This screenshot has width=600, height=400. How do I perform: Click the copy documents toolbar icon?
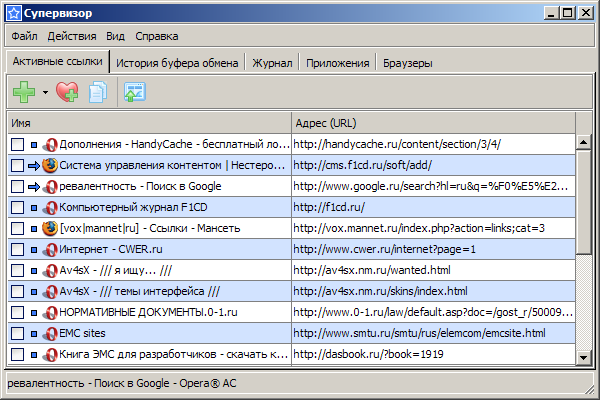click(98, 92)
